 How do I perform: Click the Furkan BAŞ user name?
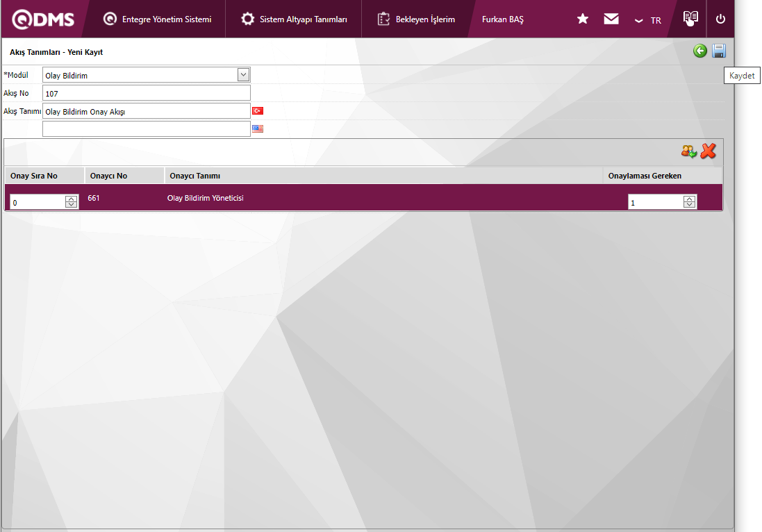coord(502,19)
